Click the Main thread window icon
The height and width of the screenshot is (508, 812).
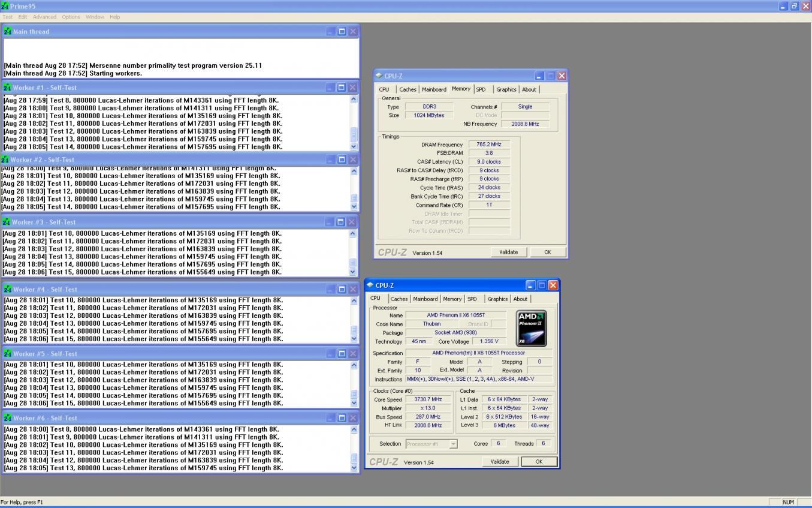(x=8, y=31)
